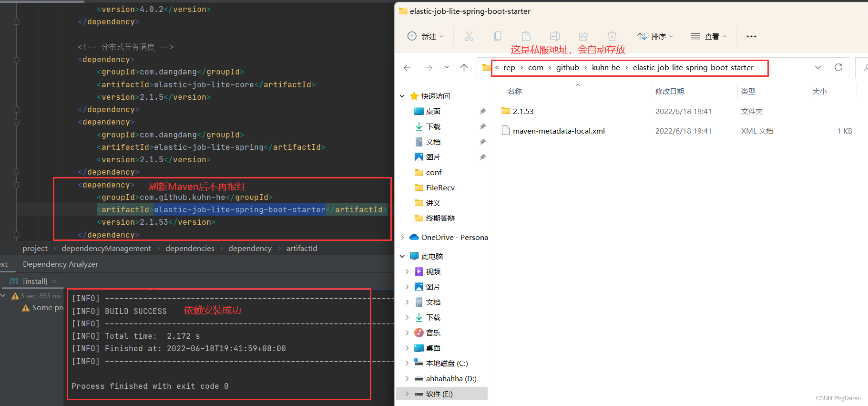Select the 2.1.53 folder
The height and width of the screenshot is (406, 868).
(523, 111)
